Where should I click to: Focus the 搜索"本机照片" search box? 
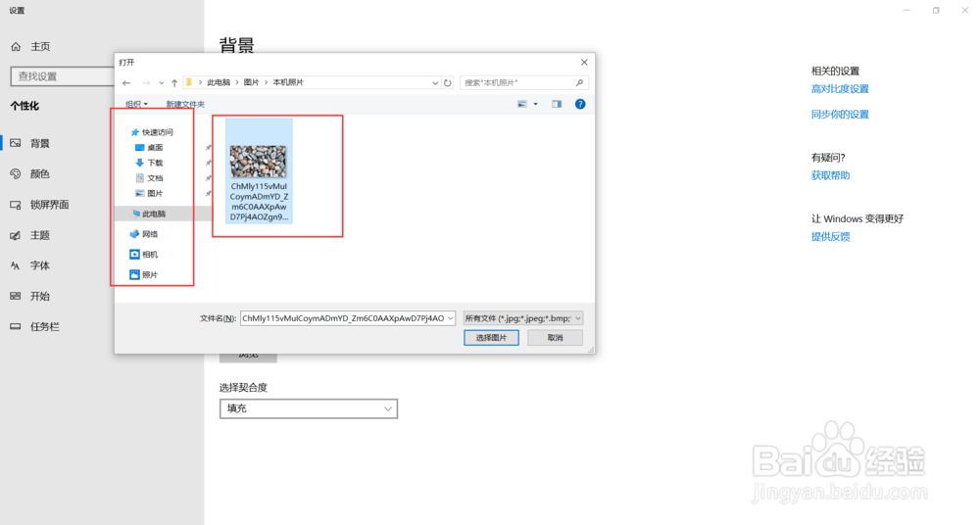pyautogui.click(x=523, y=82)
